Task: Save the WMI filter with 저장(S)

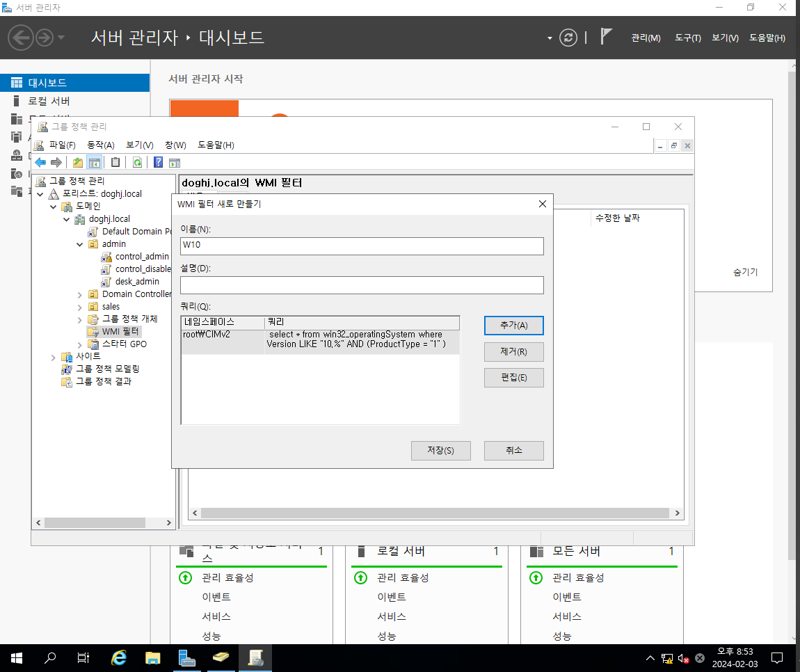Action: click(x=441, y=451)
